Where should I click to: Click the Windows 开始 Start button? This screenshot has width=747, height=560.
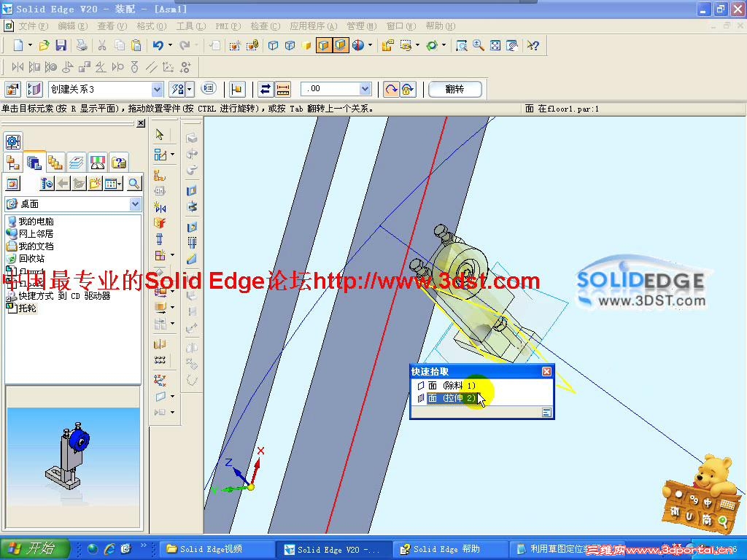(x=35, y=548)
